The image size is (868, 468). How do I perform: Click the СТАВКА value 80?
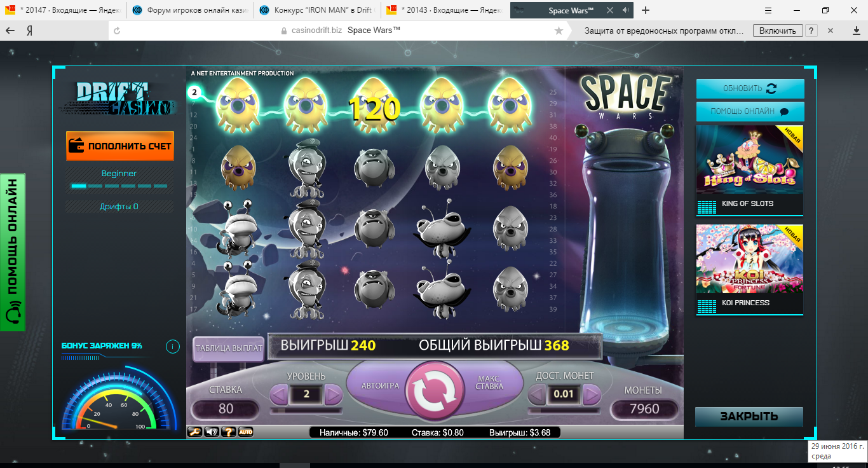coord(226,409)
